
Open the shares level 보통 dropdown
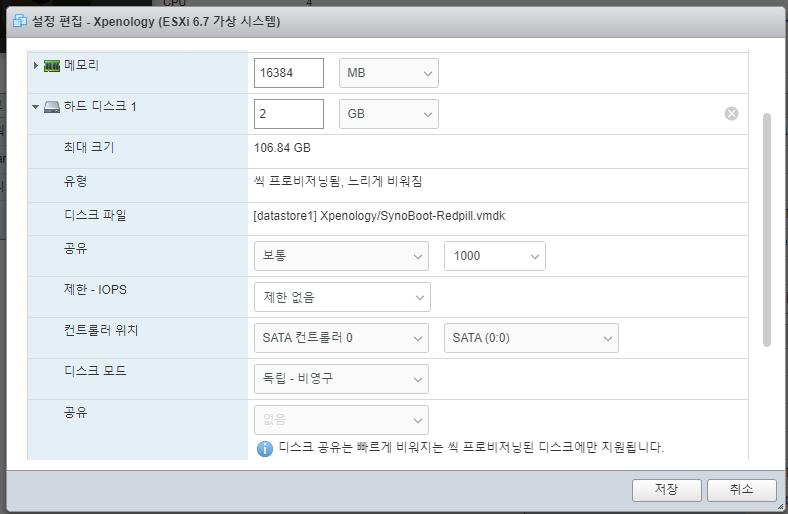[x=341, y=256]
